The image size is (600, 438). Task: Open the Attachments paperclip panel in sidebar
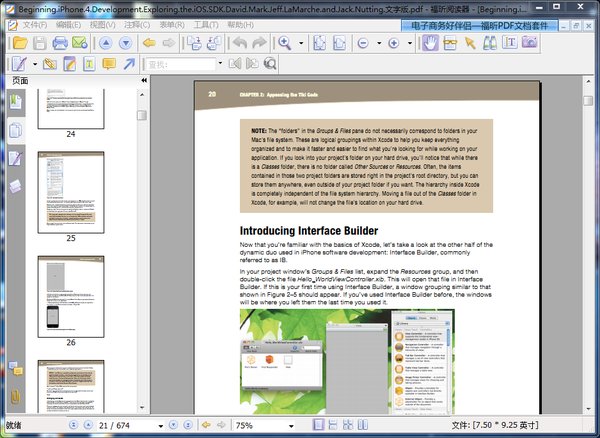[16, 397]
